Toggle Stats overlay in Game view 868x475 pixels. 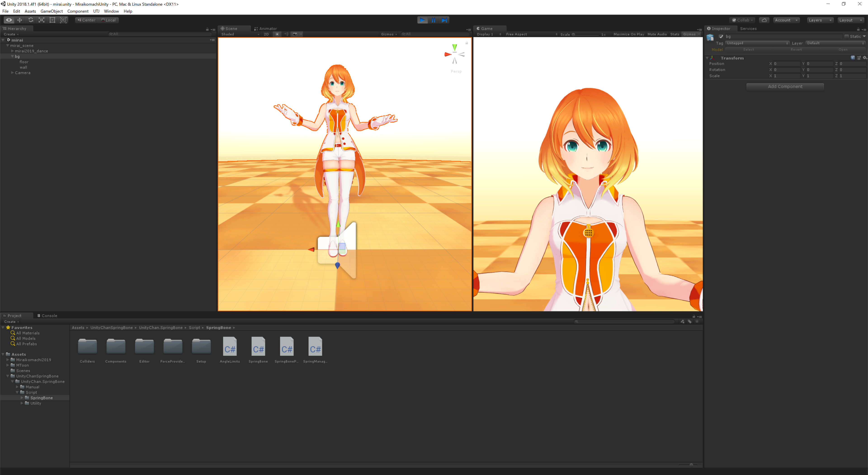pos(675,34)
